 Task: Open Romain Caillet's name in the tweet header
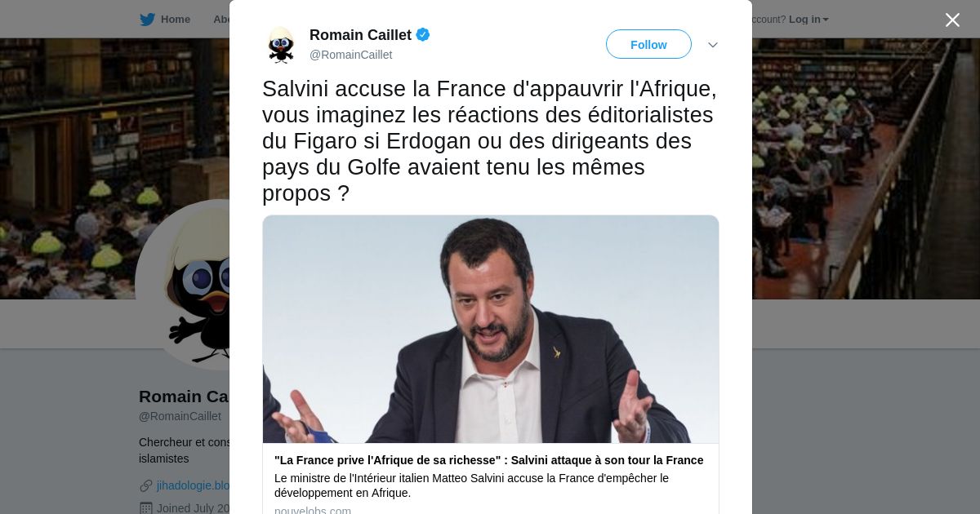360,35
